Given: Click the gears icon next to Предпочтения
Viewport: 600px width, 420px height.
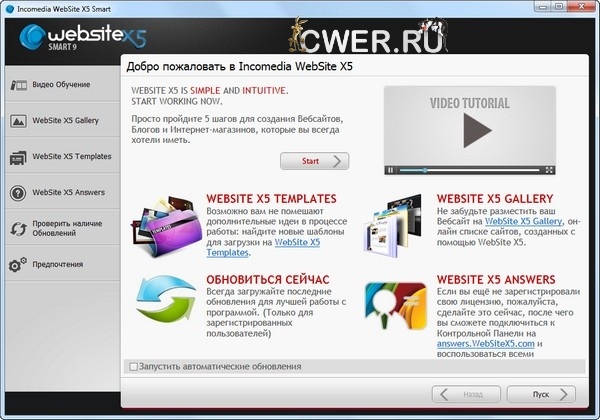Looking at the screenshot, I should (18, 264).
